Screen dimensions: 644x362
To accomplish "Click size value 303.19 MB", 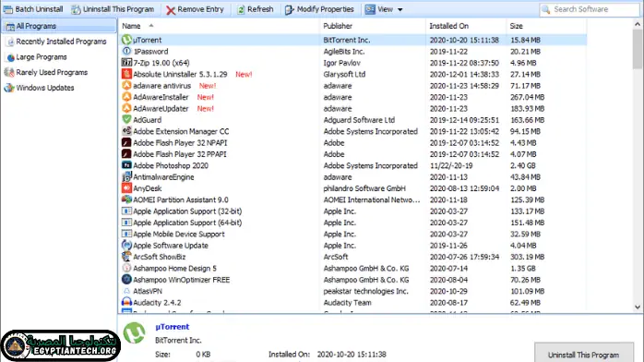I will (x=527, y=257).
